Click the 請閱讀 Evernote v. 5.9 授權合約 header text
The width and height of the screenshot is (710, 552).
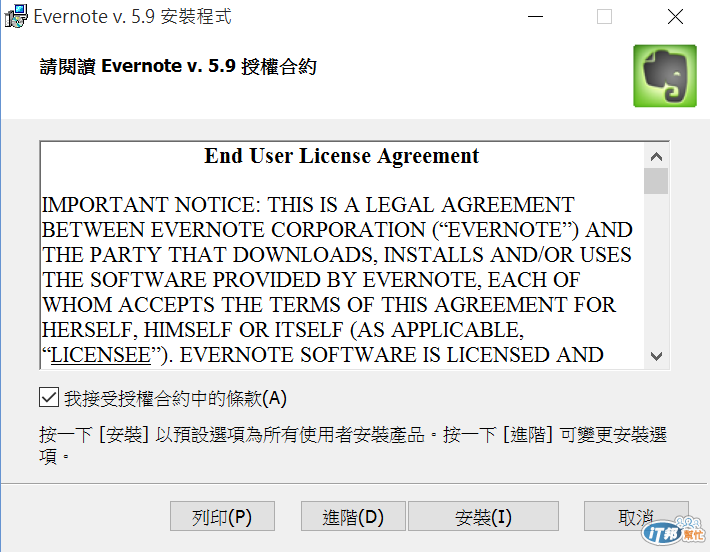(x=178, y=67)
